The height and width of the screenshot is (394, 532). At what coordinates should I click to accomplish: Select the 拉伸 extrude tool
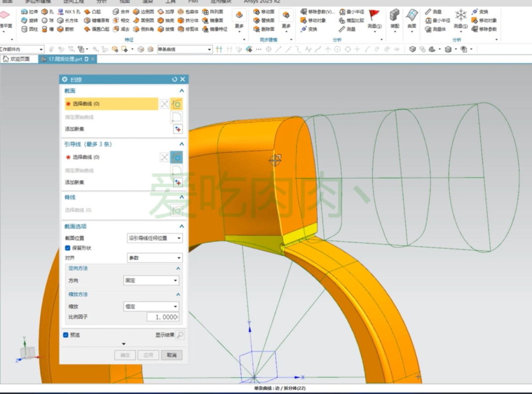[x=30, y=11]
